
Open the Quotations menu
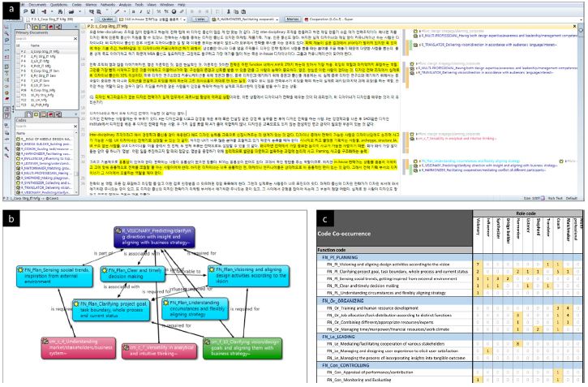(x=58, y=5)
